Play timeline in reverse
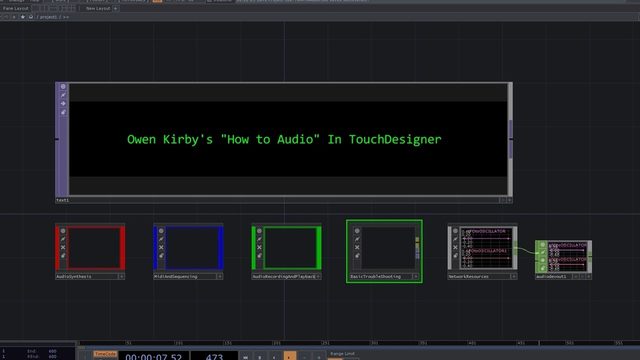 tap(274, 357)
